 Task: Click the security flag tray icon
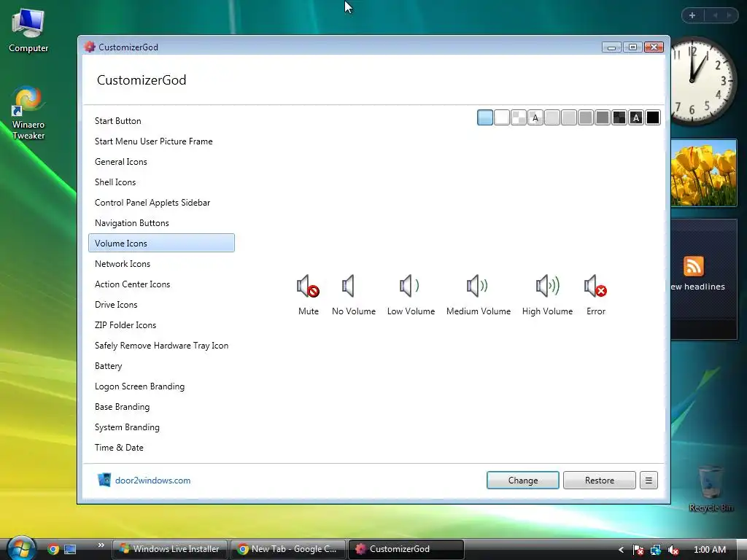tap(638, 550)
